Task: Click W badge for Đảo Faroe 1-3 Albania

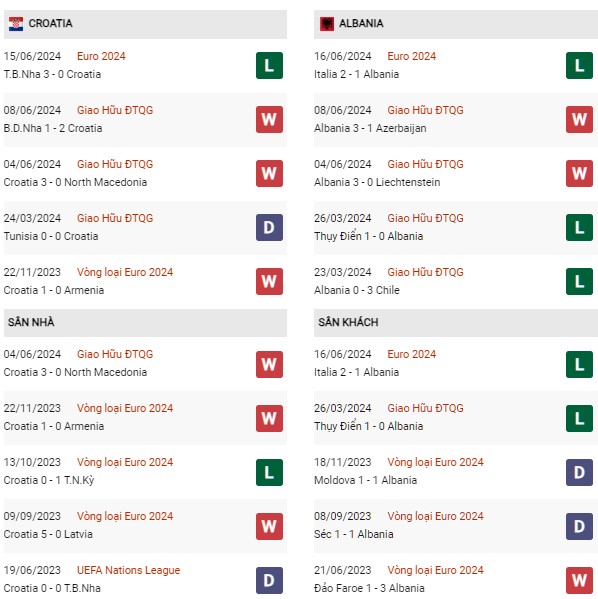Action: coord(579,581)
